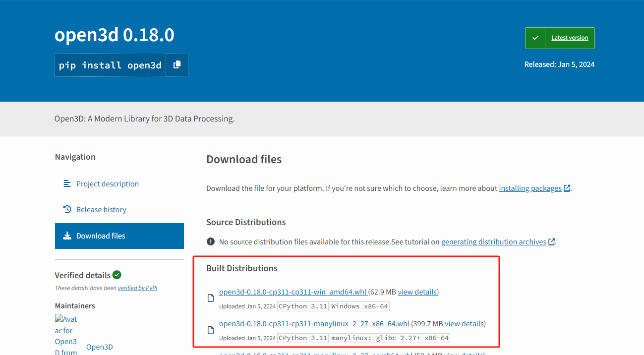Viewport: 644px width, 355px height.
Task: Click external link icon next to installing packages
Action: 567,188
